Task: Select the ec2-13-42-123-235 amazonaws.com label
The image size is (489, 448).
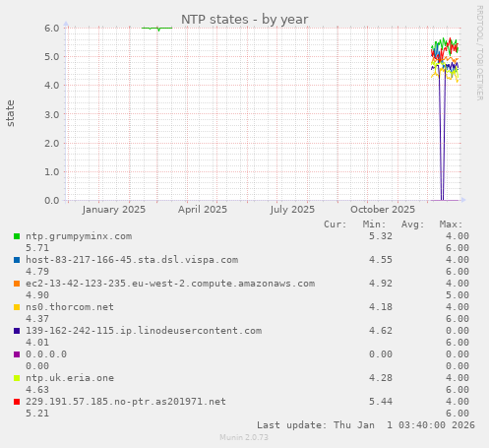Action: (170, 284)
